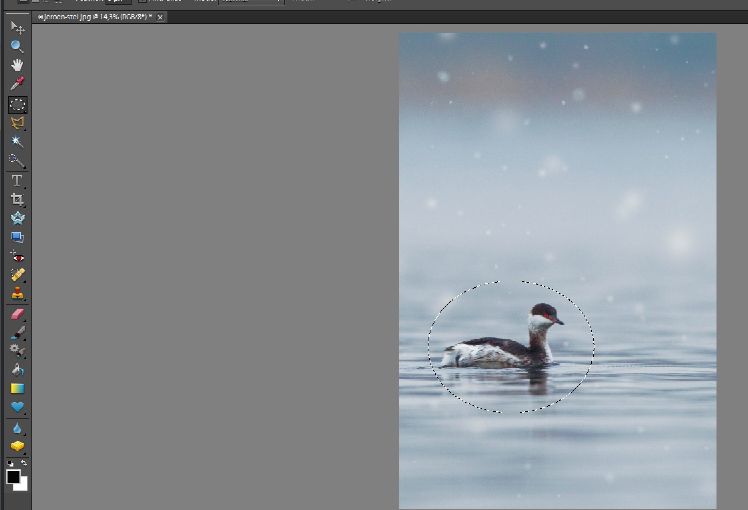This screenshot has height=510, width=748.
Task: Select the Move tool
Action: point(17,28)
